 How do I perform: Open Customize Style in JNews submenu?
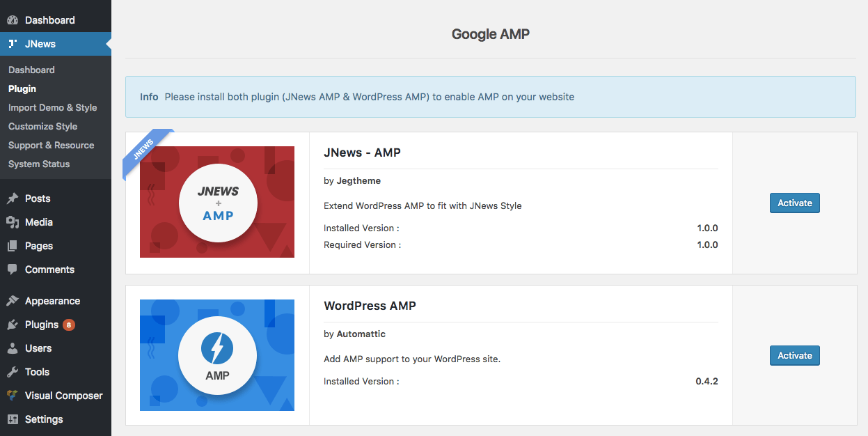pos(42,126)
